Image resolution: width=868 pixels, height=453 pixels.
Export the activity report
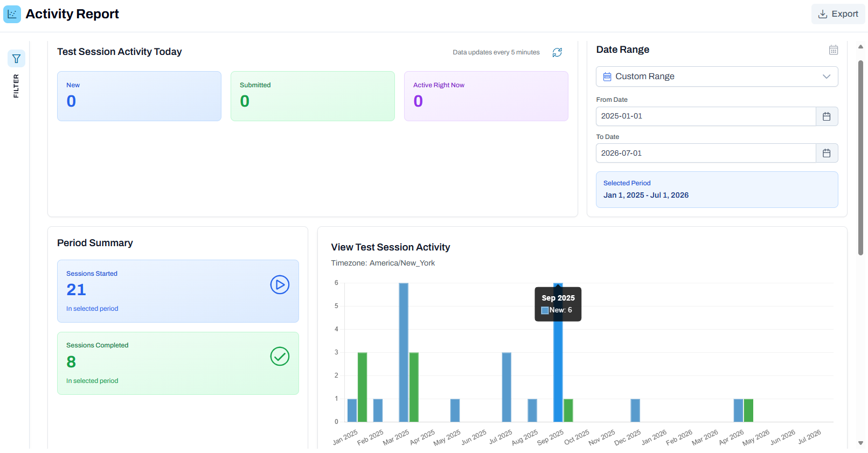(x=838, y=14)
